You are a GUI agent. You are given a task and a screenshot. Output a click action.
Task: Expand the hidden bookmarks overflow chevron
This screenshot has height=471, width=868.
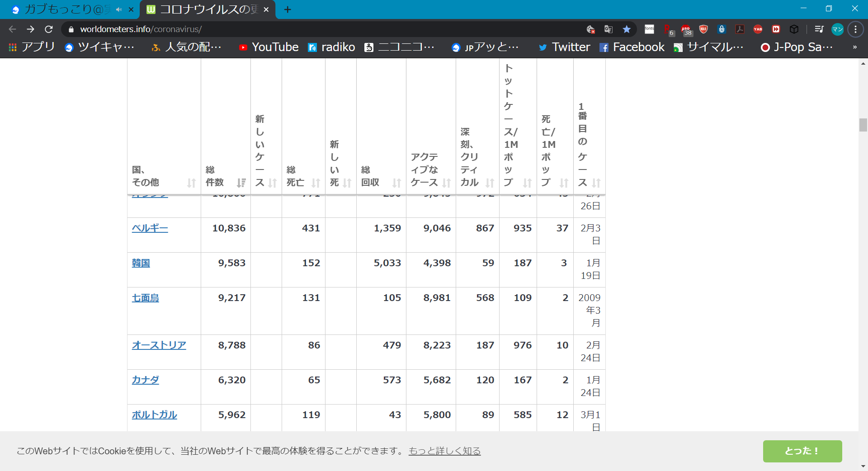coord(854,47)
